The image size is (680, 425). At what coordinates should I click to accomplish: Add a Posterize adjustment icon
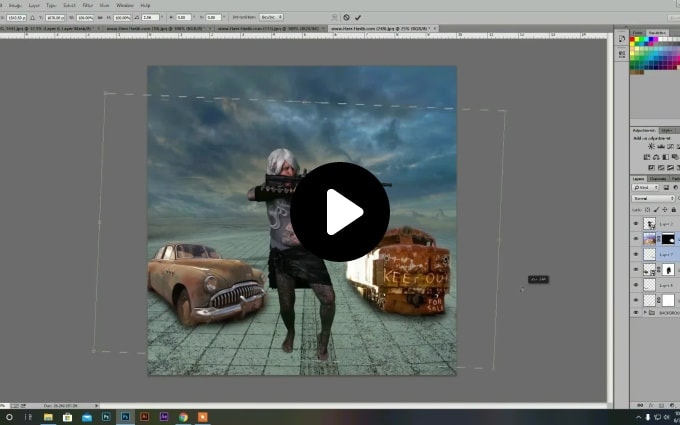coord(661,167)
